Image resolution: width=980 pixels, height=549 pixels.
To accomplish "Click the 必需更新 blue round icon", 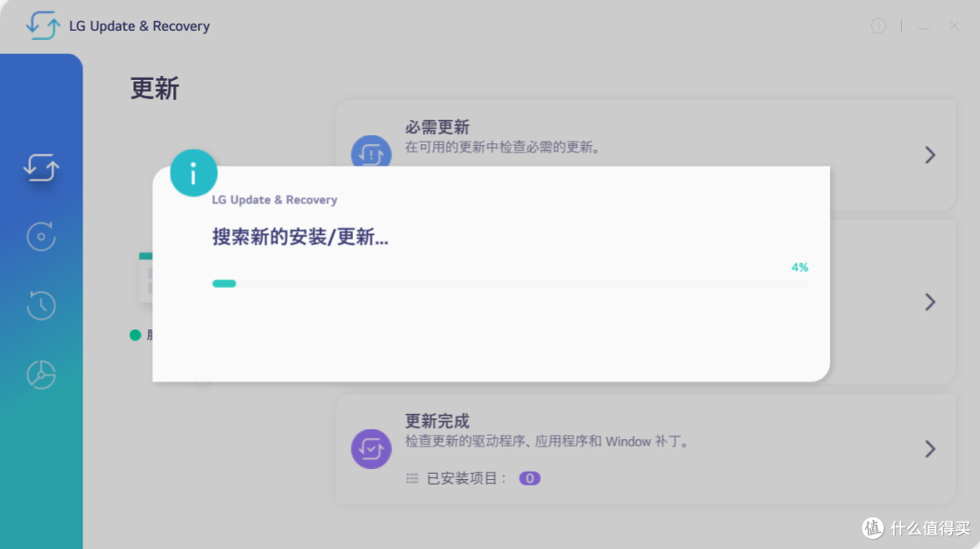I will tap(371, 152).
